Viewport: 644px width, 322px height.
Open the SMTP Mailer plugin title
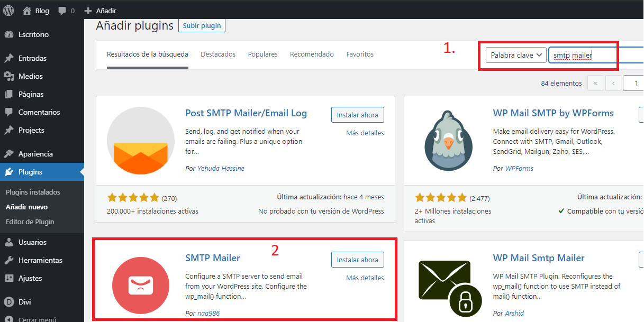(x=213, y=258)
